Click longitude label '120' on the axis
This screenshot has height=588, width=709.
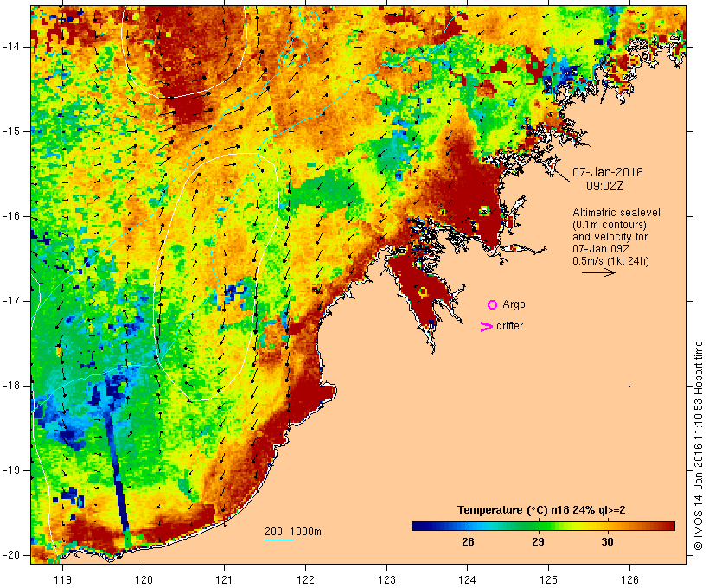coord(144,579)
